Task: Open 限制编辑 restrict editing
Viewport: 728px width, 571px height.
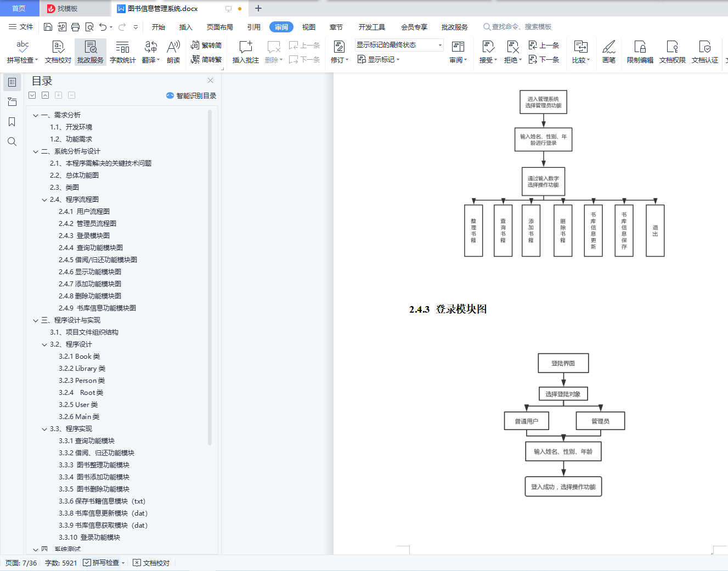Action: 640,52
